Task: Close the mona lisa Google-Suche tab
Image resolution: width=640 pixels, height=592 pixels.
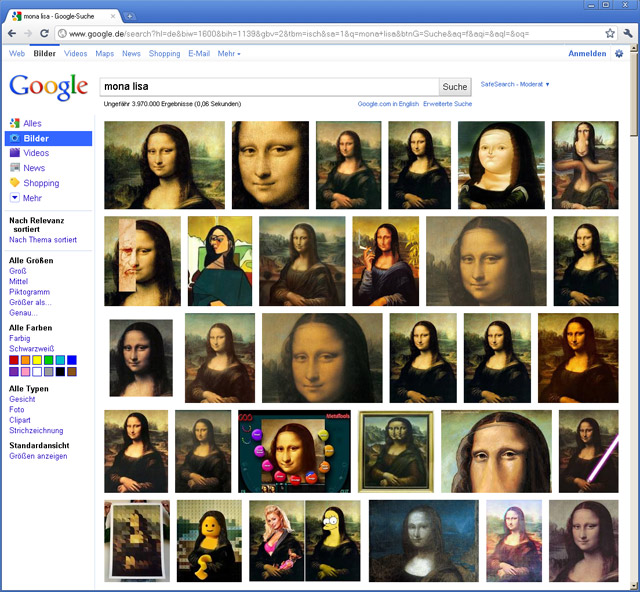Action: click(x=113, y=16)
